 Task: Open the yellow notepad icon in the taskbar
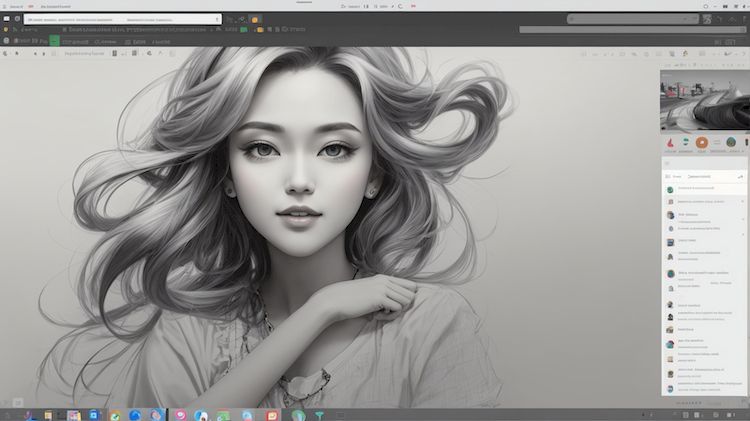pyautogui.click(x=48, y=415)
